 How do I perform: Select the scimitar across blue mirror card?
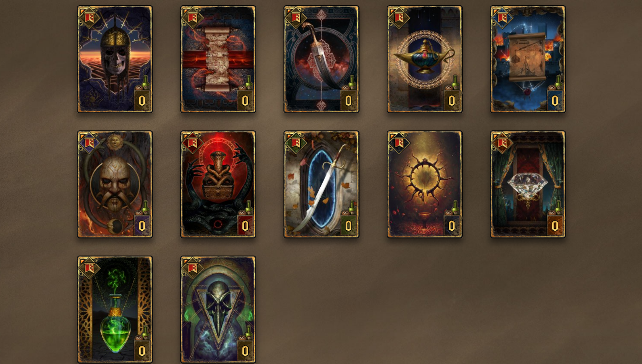pyautogui.click(x=321, y=184)
